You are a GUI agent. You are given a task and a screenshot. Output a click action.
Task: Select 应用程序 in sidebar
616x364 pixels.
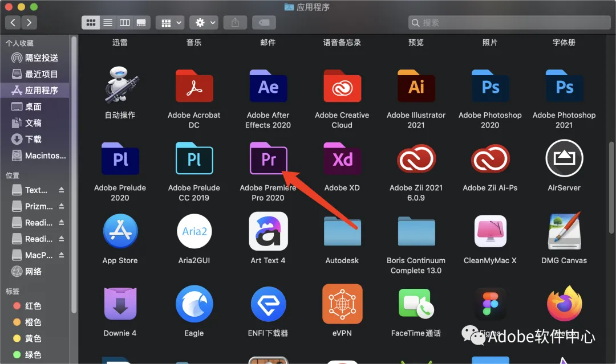[x=35, y=91]
